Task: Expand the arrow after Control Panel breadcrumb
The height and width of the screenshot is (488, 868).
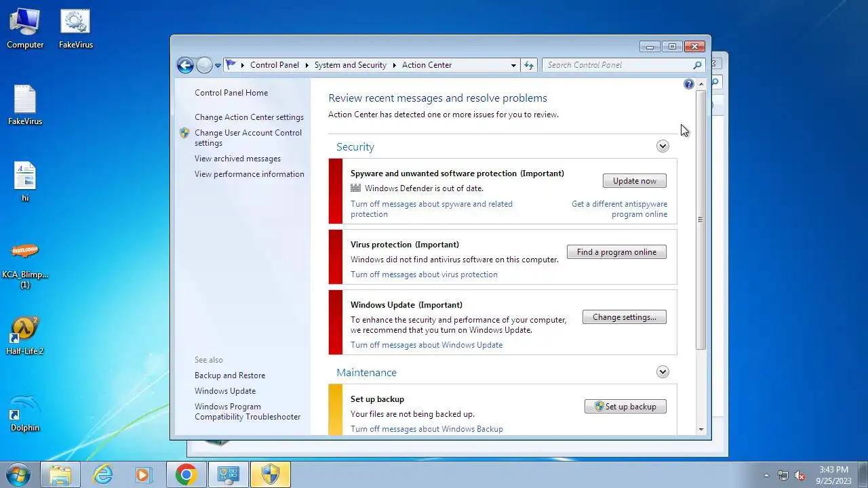Action: pyautogui.click(x=307, y=65)
